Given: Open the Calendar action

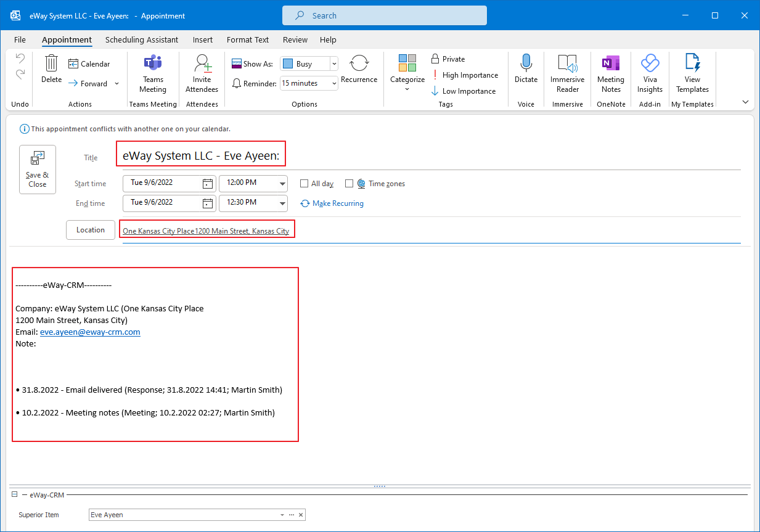Looking at the screenshot, I should [89, 63].
